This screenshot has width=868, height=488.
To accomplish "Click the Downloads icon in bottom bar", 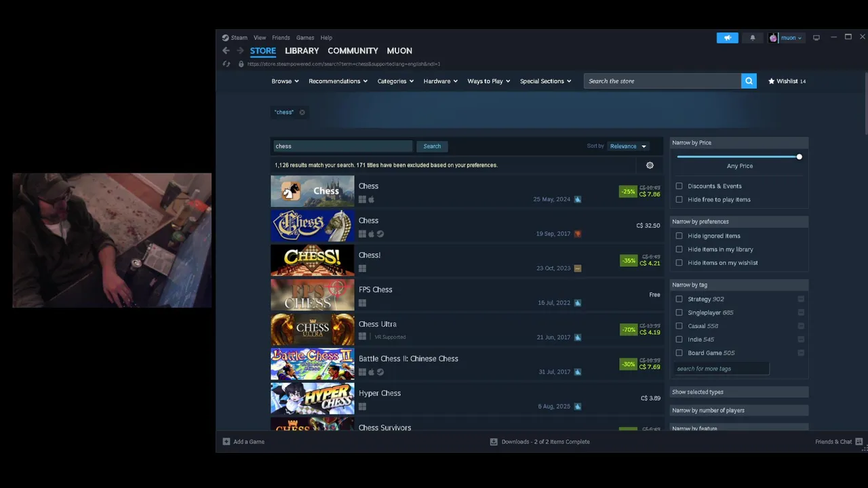I will [494, 442].
